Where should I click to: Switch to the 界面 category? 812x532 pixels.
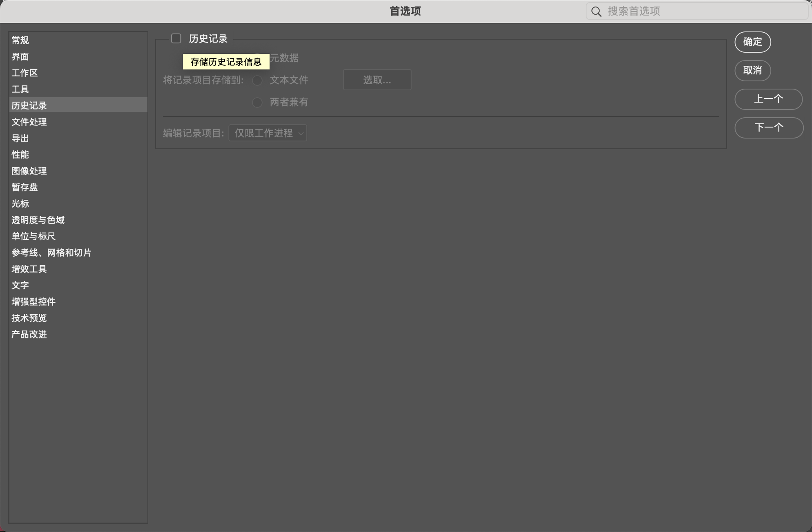pos(20,56)
